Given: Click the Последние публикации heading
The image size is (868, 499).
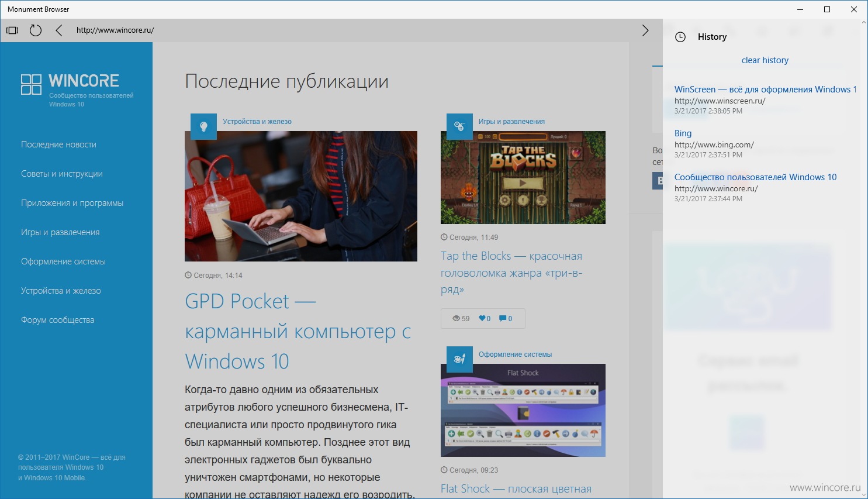Looking at the screenshot, I should coord(286,81).
